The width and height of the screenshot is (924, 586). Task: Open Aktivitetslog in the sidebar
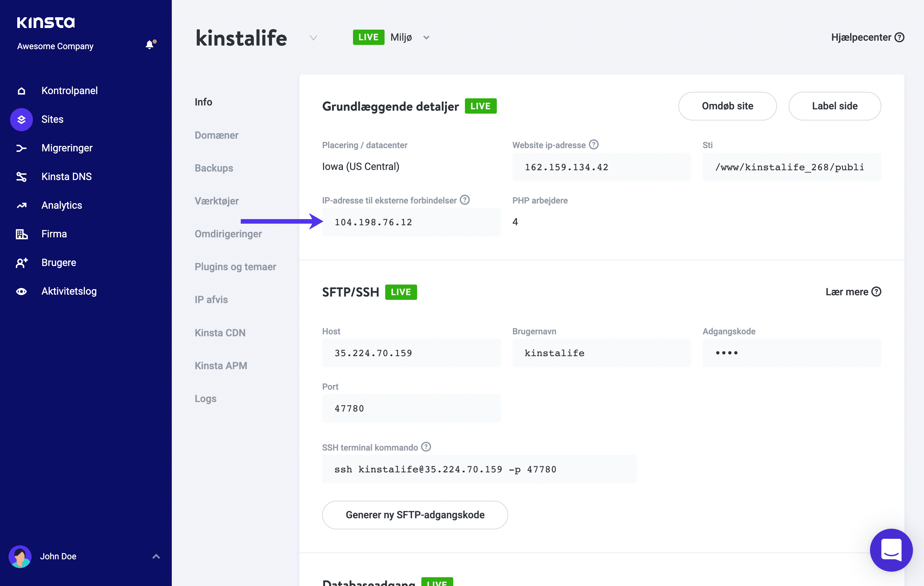tap(69, 291)
